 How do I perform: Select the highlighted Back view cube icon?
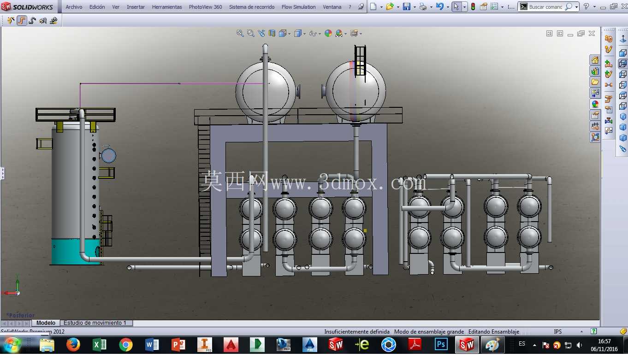[623, 64]
